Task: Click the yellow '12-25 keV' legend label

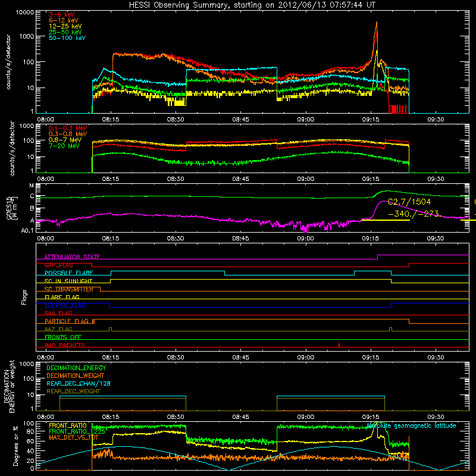Action: [x=65, y=26]
